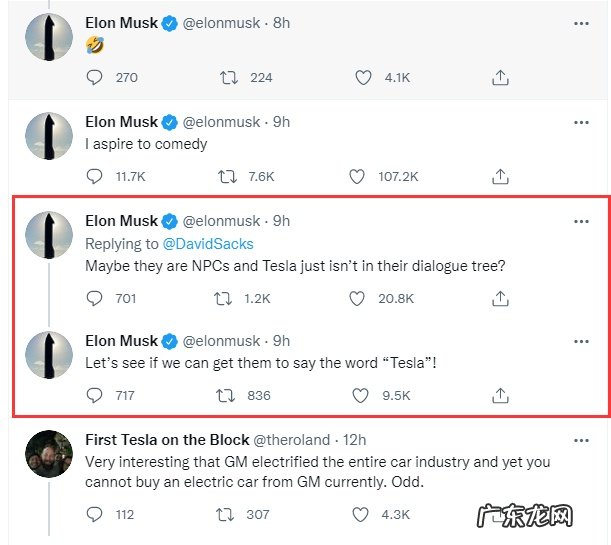Open more options menu on NPCs tweet
This screenshot has height=545, width=611.
point(581,221)
